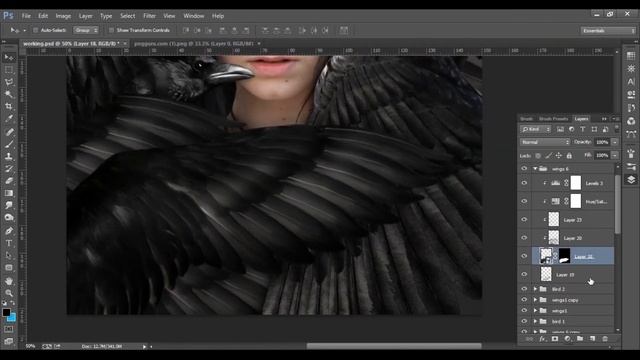Open the Image menu

(x=63, y=16)
